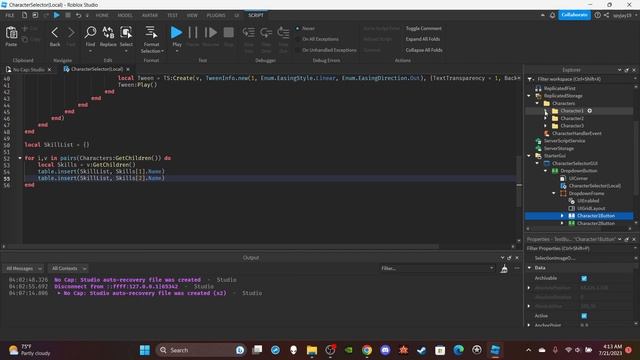640x360 pixels.
Task: Select ServerStorage in Explorer
Action: (559, 149)
